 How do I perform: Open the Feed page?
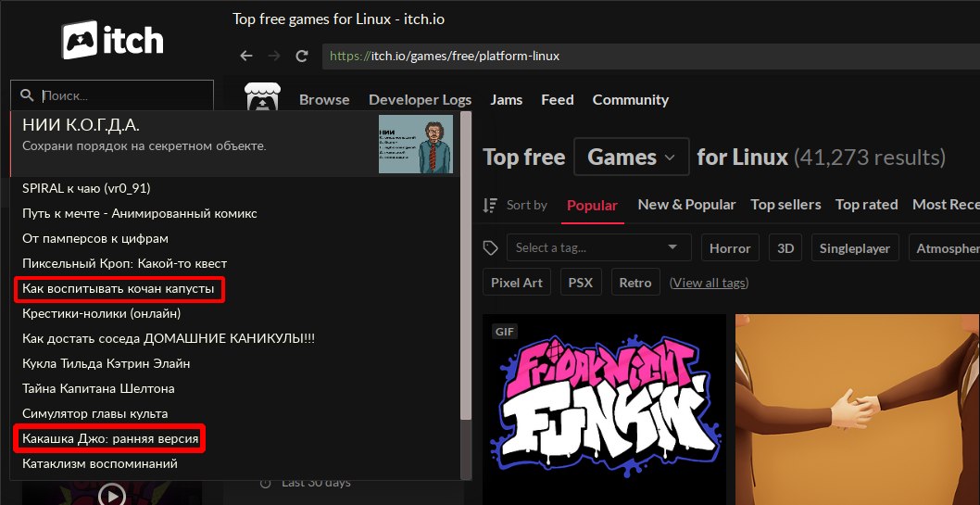(558, 100)
